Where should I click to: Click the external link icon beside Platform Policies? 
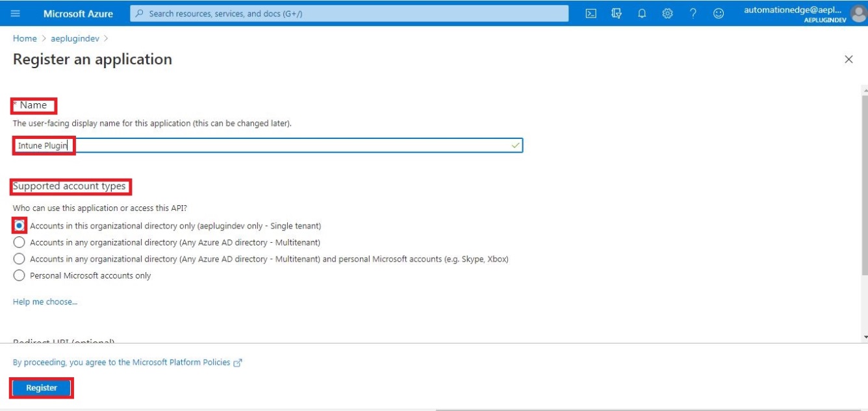tap(238, 363)
